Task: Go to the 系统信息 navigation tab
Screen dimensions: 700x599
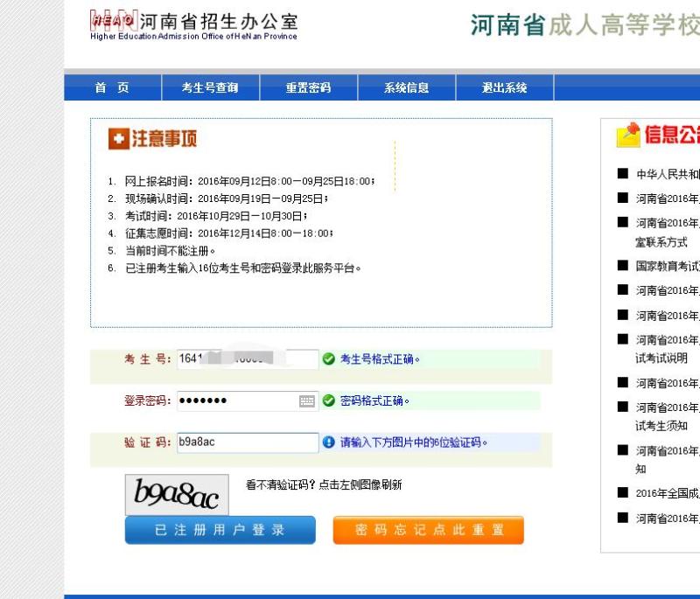Action: click(x=407, y=87)
